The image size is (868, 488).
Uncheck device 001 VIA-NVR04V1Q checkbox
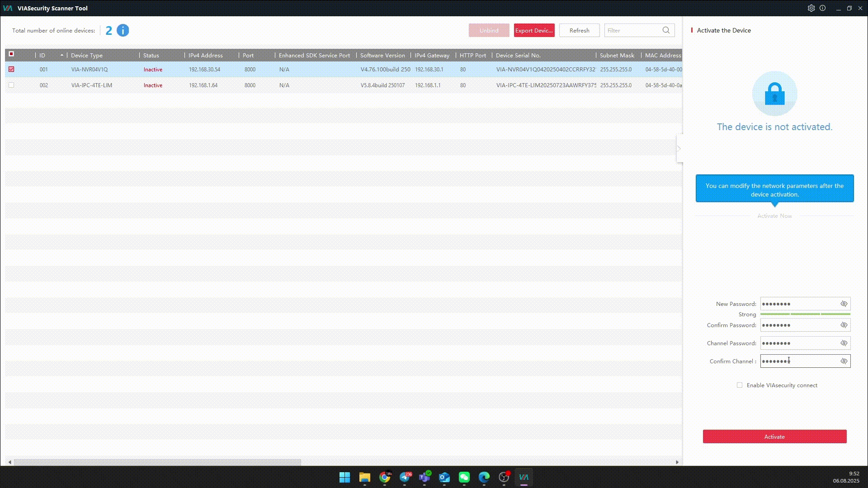pos(11,69)
